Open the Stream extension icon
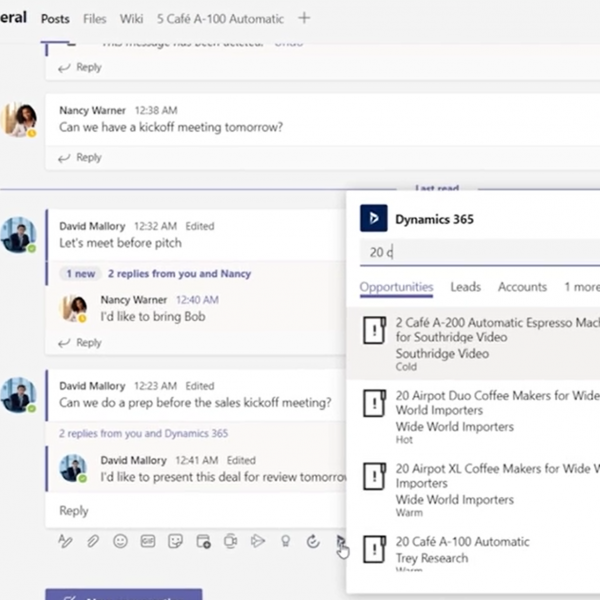600x600 pixels. click(258, 541)
